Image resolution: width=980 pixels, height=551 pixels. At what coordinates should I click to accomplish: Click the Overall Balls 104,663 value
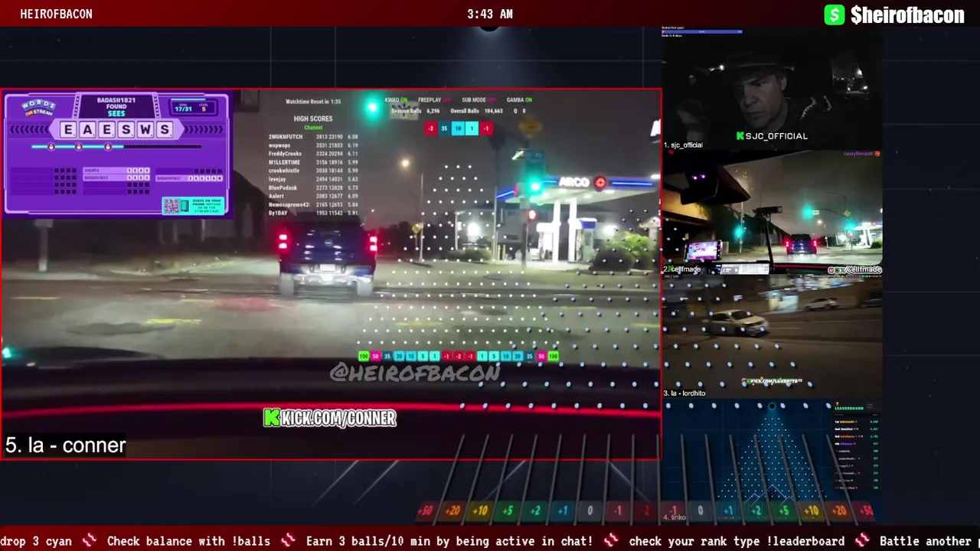(x=493, y=111)
